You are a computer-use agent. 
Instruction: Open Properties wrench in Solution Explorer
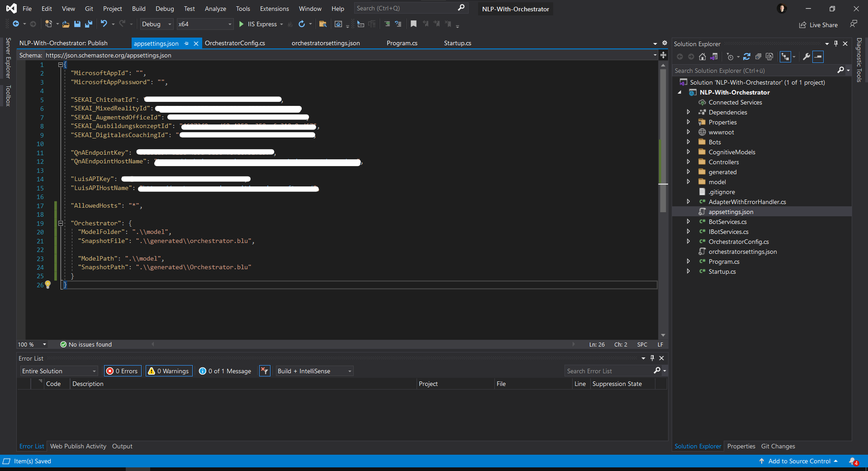pos(806,57)
